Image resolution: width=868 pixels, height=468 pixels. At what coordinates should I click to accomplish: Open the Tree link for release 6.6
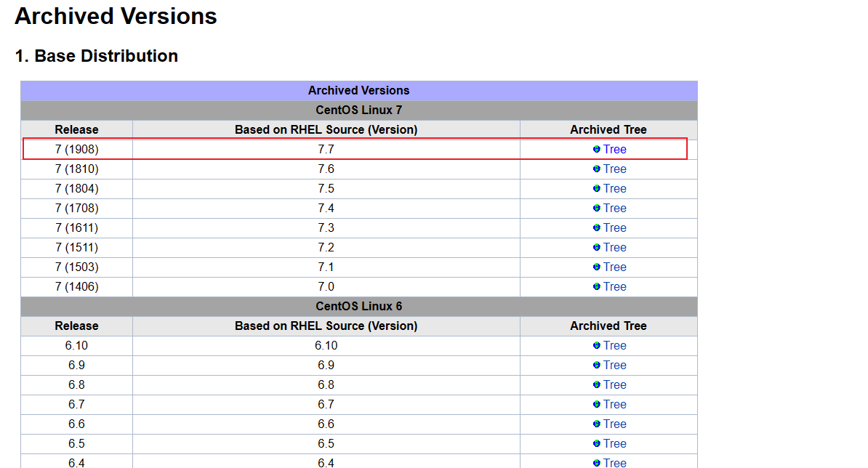614,424
